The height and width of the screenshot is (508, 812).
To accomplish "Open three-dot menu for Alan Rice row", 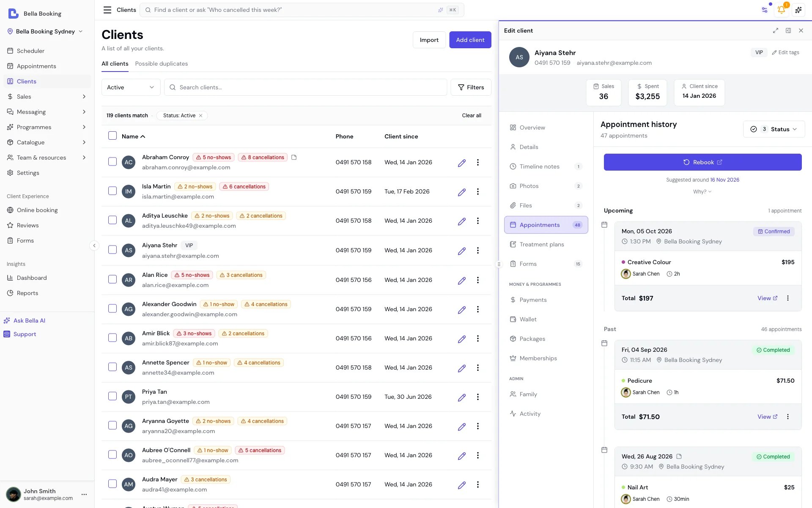I will [478, 280].
